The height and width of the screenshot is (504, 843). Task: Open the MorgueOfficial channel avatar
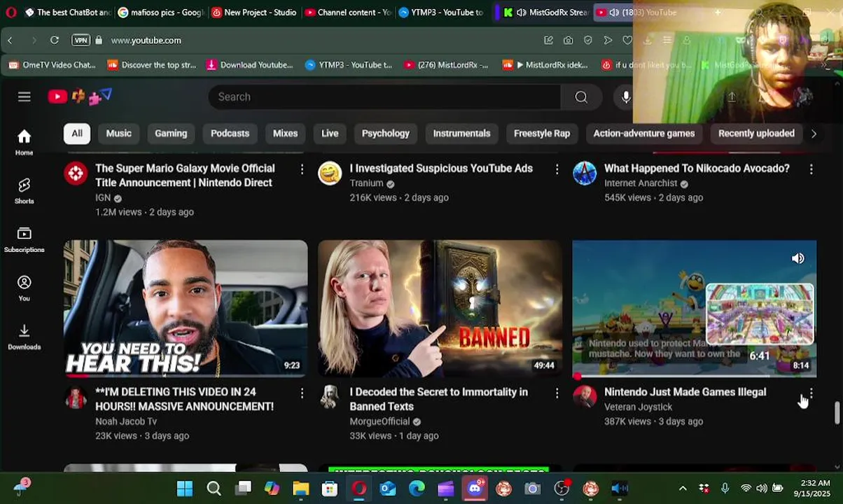click(330, 397)
